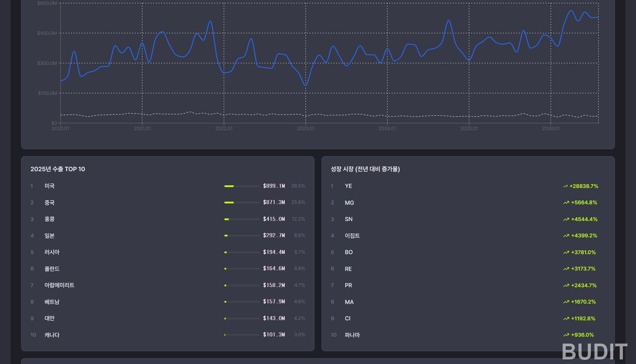This screenshot has width=636, height=364.
Task: Click the BO growth market entry
Action: coord(349,252)
